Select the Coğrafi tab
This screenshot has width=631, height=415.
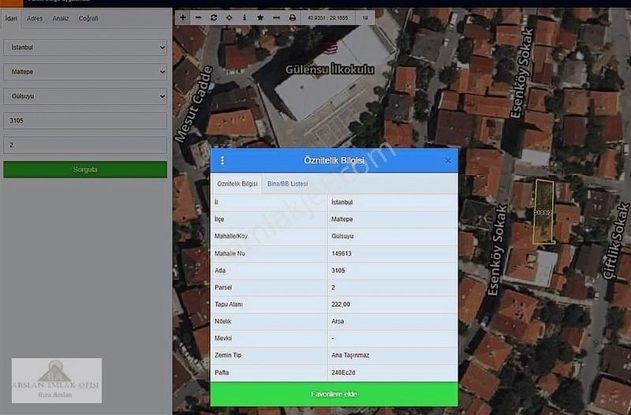(x=88, y=19)
